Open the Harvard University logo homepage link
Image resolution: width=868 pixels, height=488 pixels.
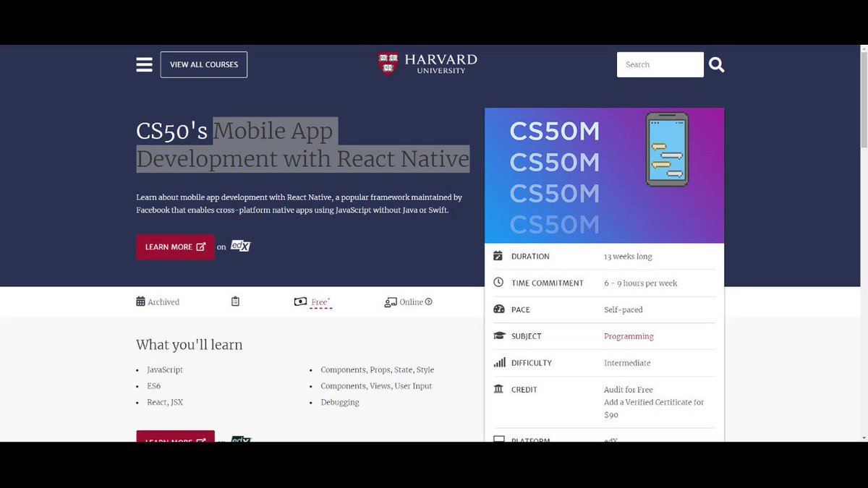pos(427,64)
